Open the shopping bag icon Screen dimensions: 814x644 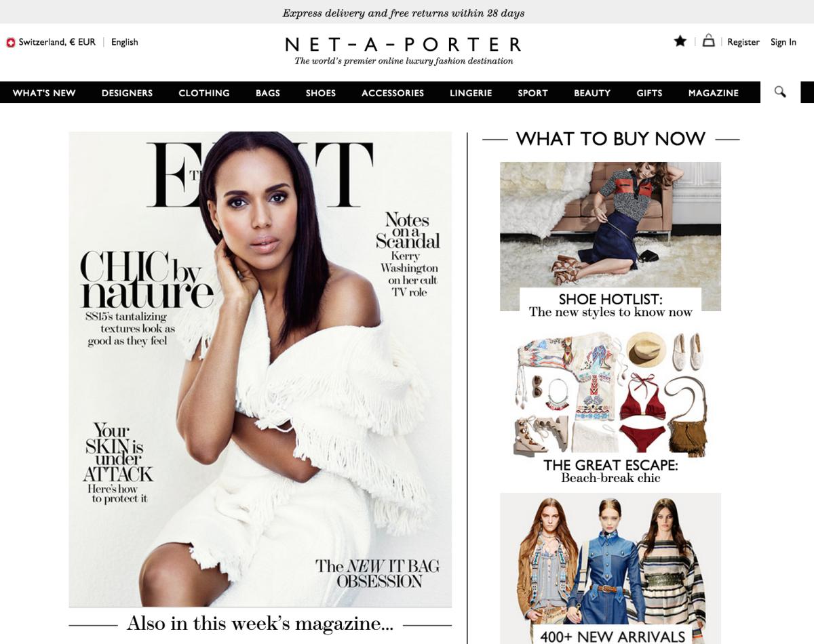708,41
